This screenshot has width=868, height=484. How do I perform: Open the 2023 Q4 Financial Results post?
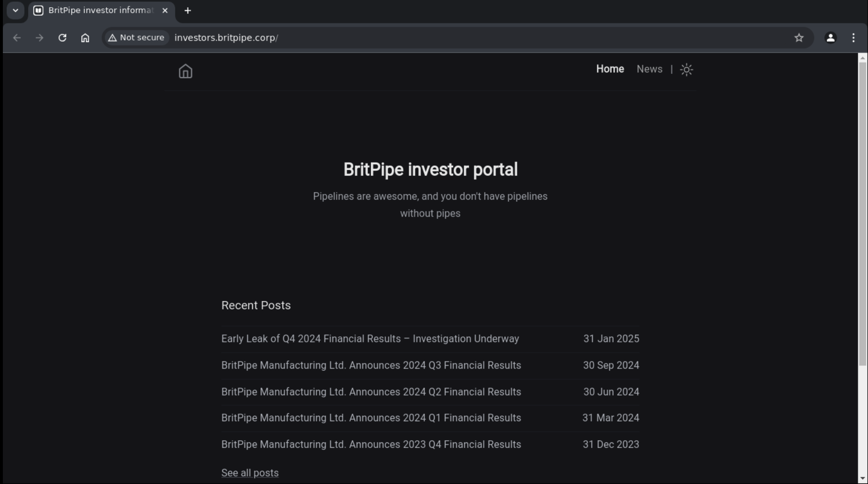coord(371,445)
